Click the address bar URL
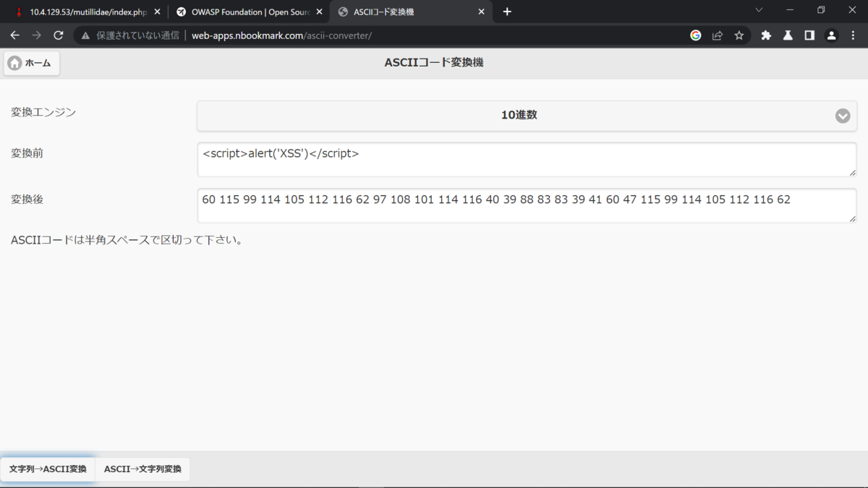This screenshot has width=868, height=488. click(x=281, y=35)
